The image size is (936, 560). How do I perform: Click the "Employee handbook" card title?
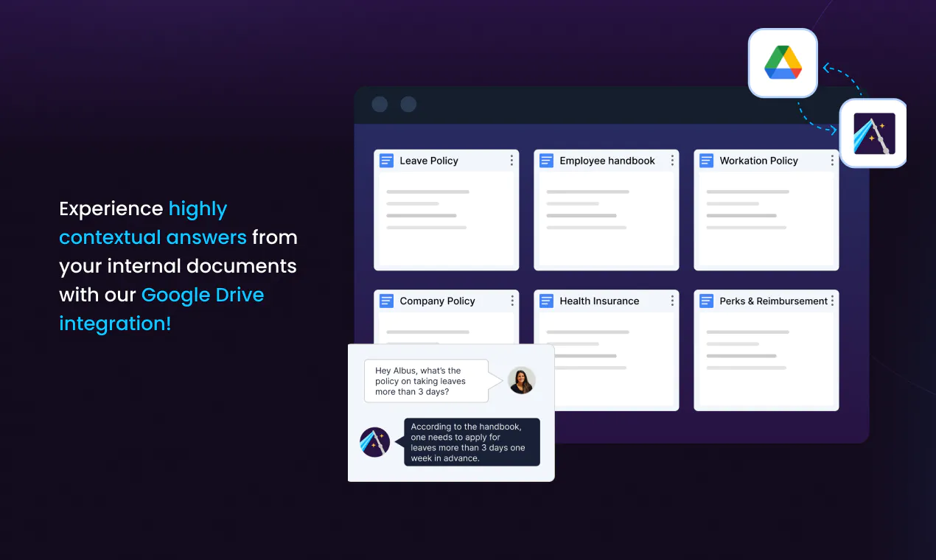pos(607,161)
